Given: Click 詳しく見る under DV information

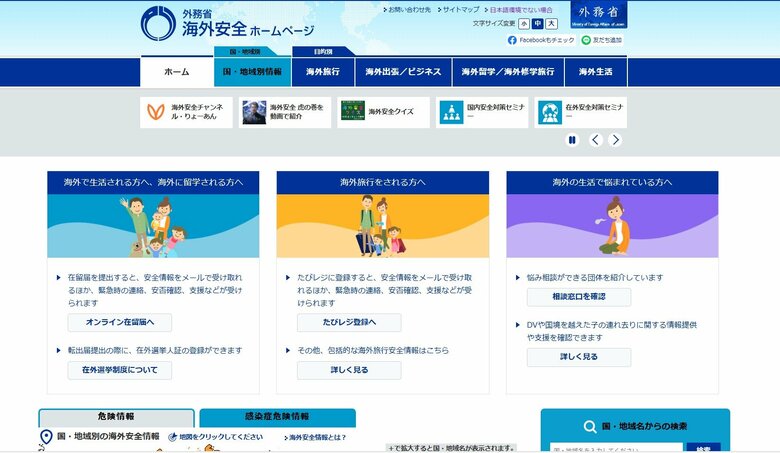Looking at the screenshot, I should (579, 357).
